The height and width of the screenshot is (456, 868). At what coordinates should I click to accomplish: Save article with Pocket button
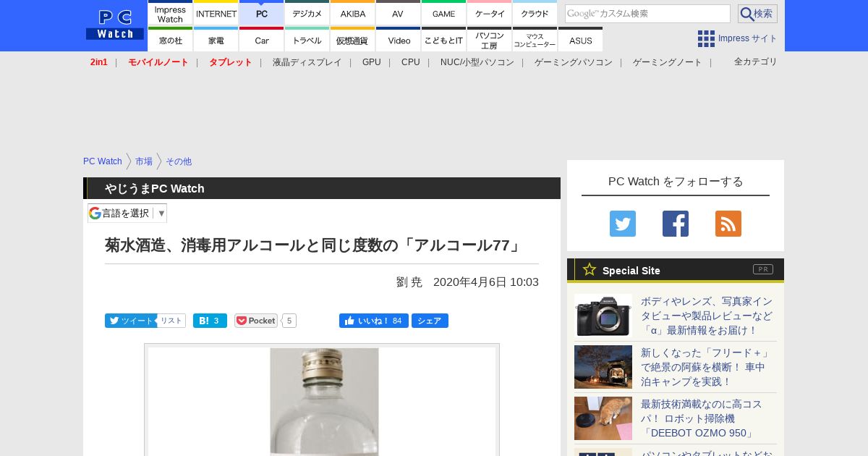256,321
